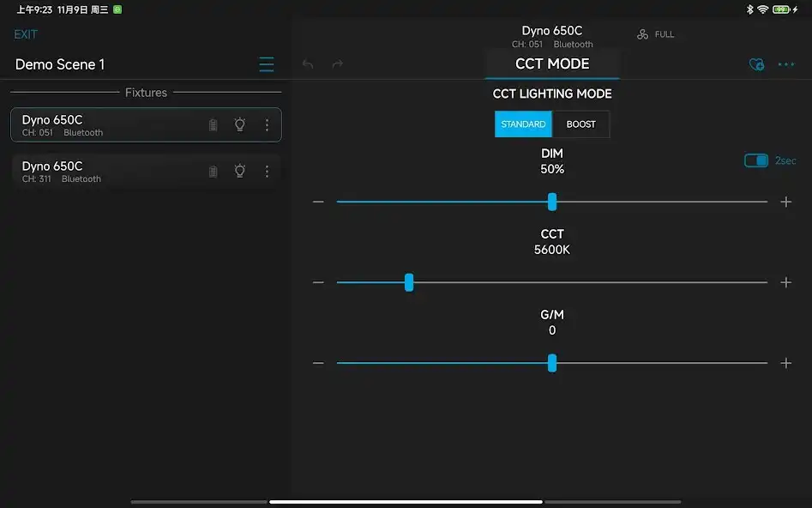This screenshot has width=812, height=508.
Task: Open more options for Dyno 650C CH 311
Action: 267,172
